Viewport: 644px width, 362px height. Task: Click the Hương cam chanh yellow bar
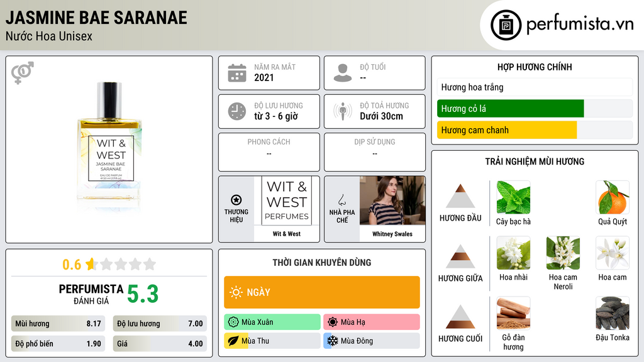507,129
